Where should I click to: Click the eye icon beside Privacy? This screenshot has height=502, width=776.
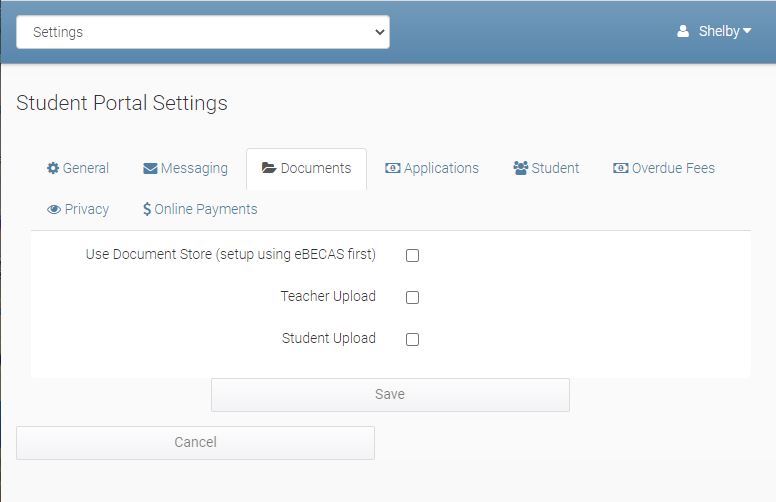click(54, 209)
